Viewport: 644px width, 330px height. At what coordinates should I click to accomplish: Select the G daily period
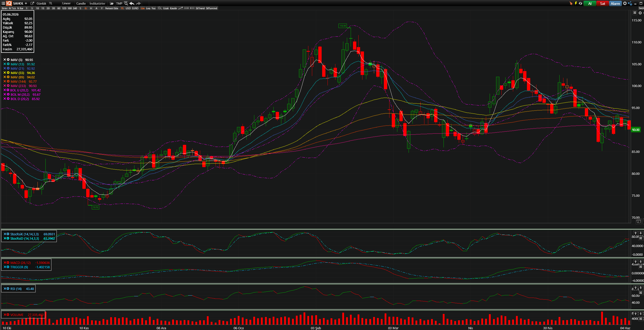tap(86, 8)
